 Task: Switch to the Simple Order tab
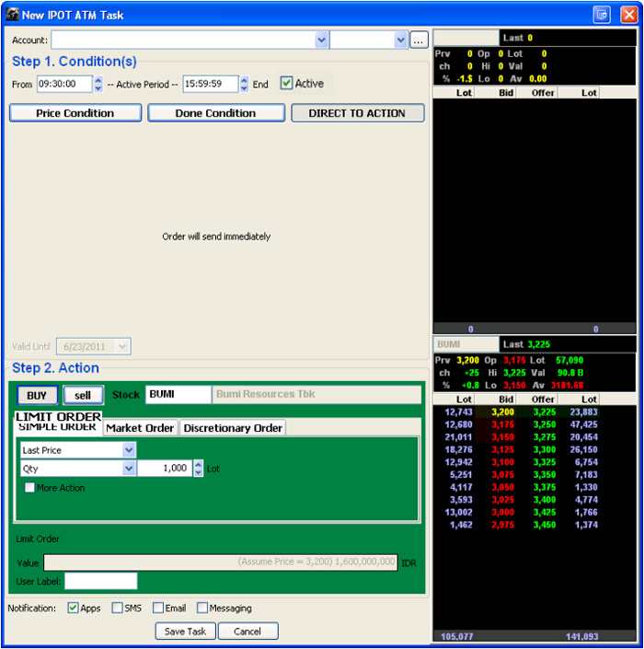click(x=57, y=426)
